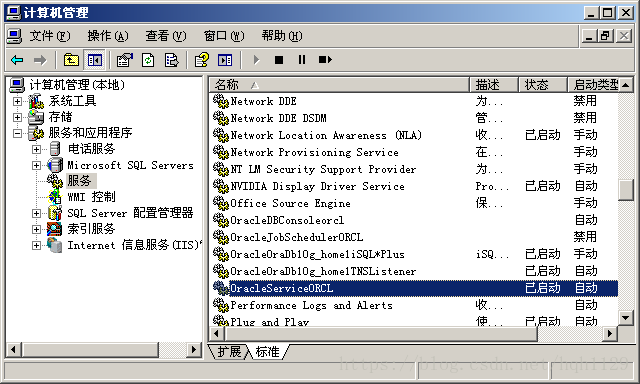
Task: Click the console tree scroll left arrow
Action: pyautogui.click(x=13, y=350)
